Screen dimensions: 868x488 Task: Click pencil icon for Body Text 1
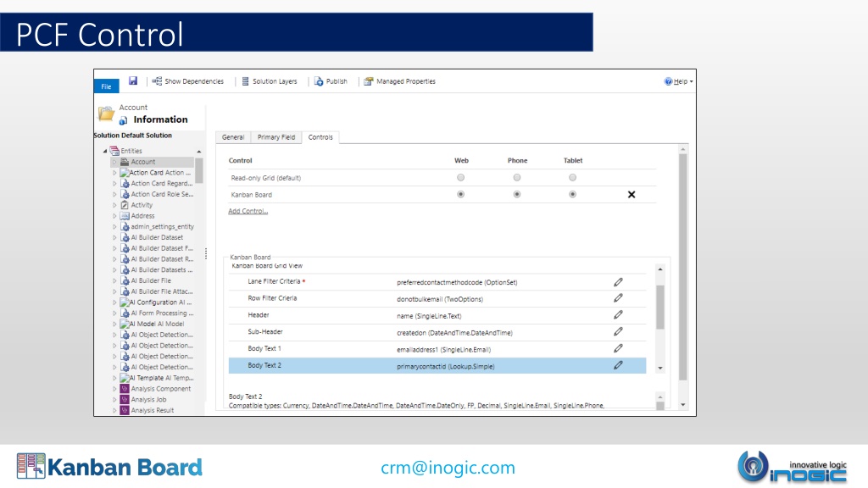pos(618,348)
